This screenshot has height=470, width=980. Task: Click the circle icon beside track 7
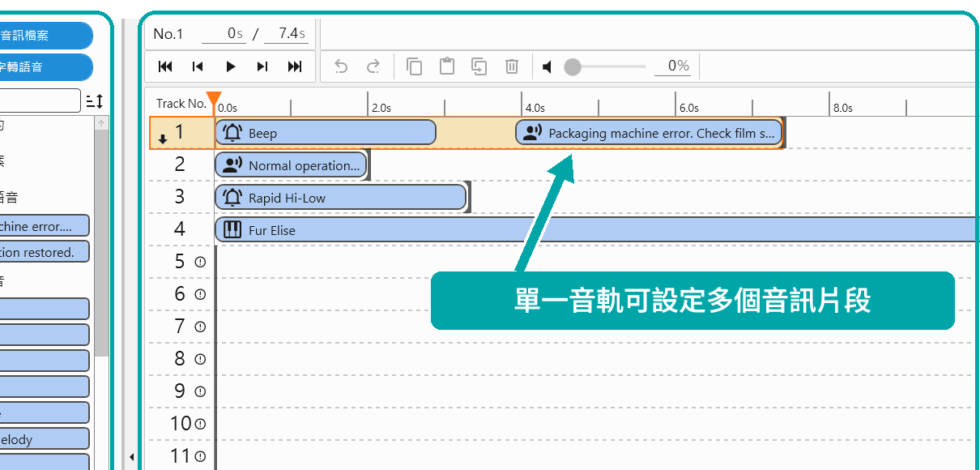200,327
